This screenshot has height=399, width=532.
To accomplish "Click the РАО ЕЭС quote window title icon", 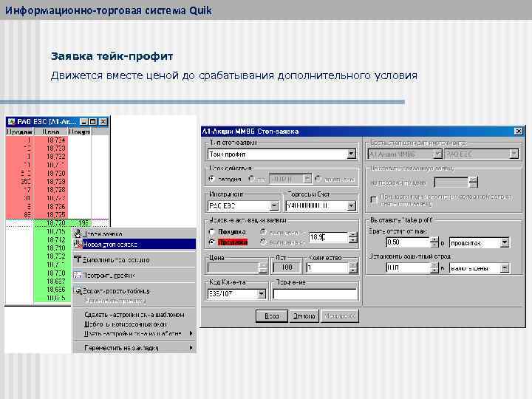I will coord(12,121).
